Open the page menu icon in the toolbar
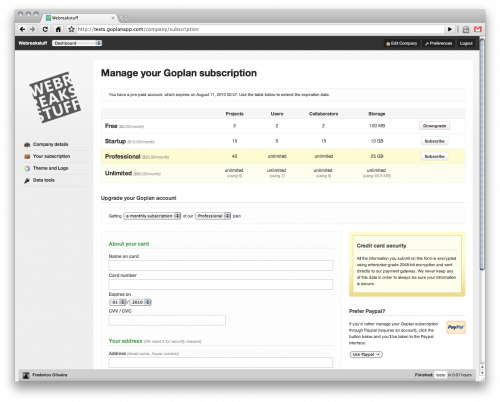The image size is (500, 402). point(466,29)
